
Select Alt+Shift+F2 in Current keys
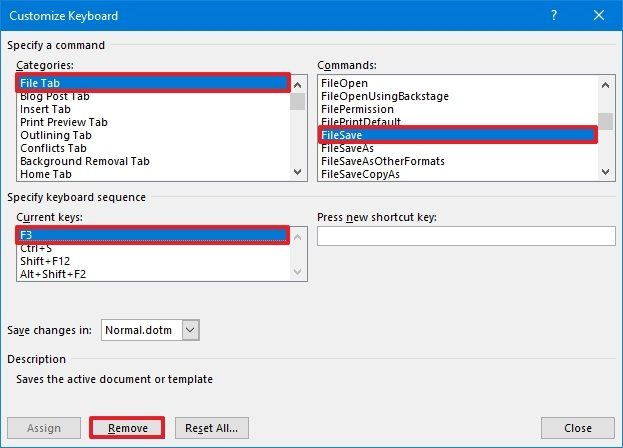pos(153,274)
